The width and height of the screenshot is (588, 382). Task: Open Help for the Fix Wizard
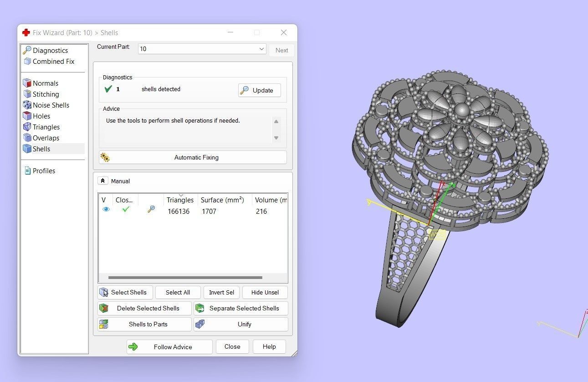[269, 347]
